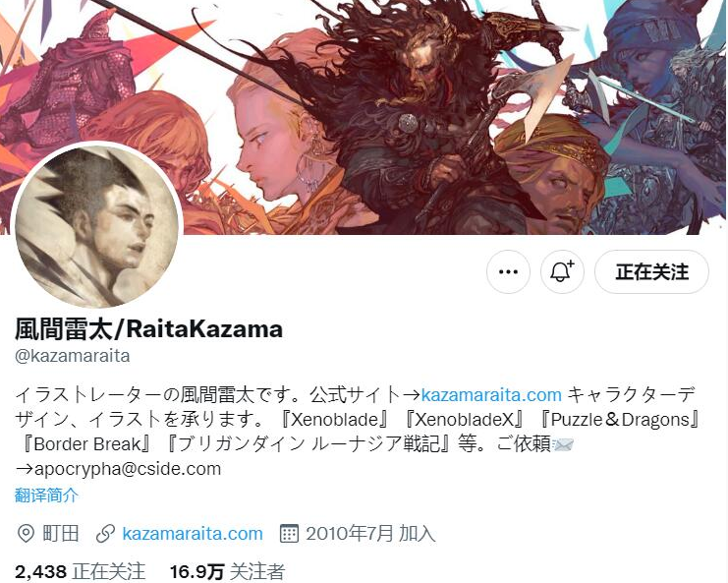
Task: Click the calendar icon beside 2010年7月
Action: (x=289, y=534)
